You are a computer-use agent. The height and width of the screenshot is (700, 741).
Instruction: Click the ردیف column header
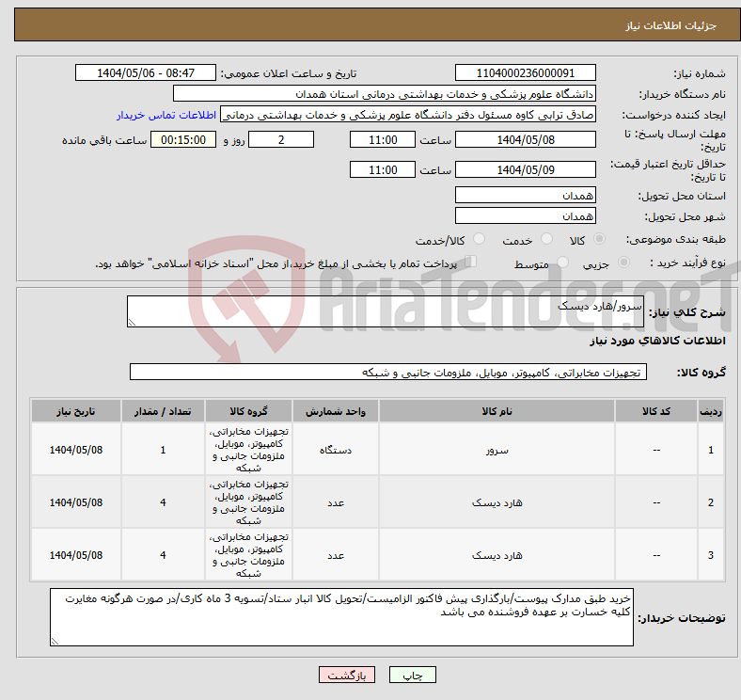click(x=711, y=411)
